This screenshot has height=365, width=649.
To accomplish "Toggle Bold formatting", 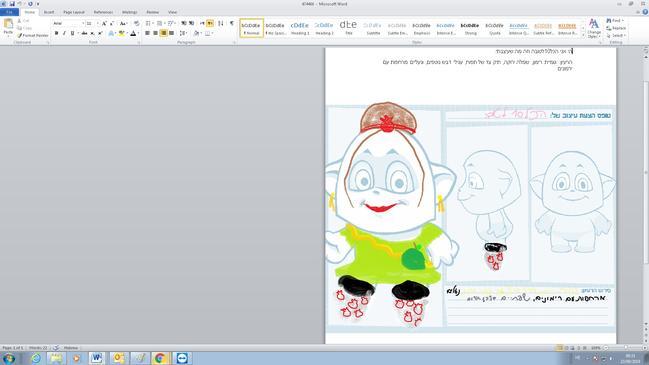I will (x=56, y=33).
